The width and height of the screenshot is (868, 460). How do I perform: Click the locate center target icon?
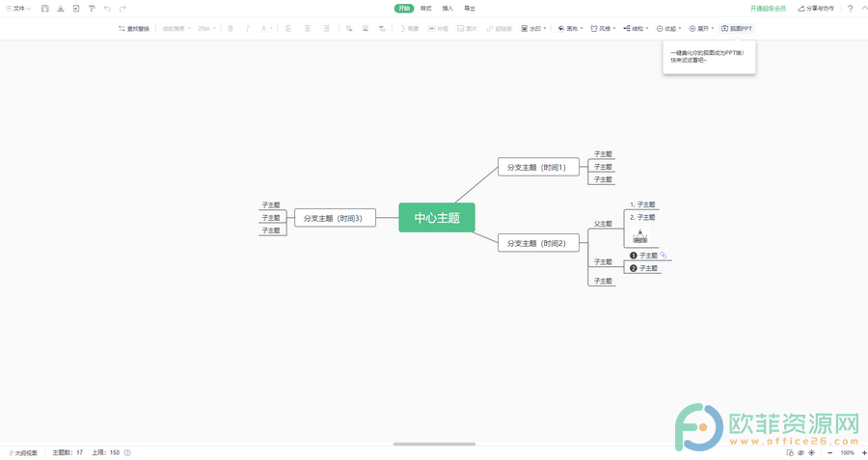(x=811, y=453)
